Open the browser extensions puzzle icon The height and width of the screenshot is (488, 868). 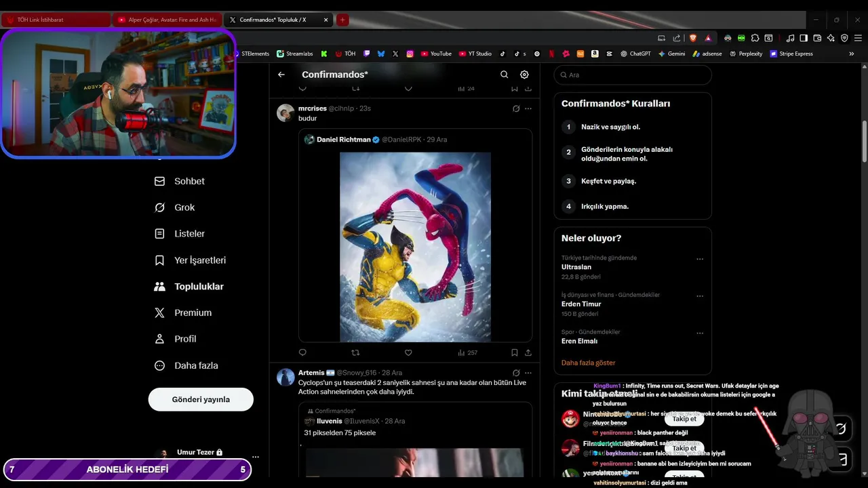[x=755, y=38]
